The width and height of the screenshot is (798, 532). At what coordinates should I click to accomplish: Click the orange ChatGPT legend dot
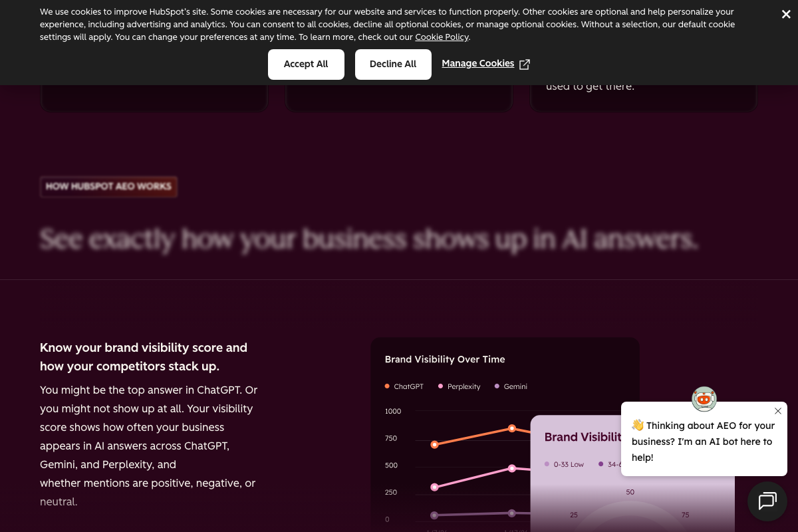pyautogui.click(x=387, y=386)
